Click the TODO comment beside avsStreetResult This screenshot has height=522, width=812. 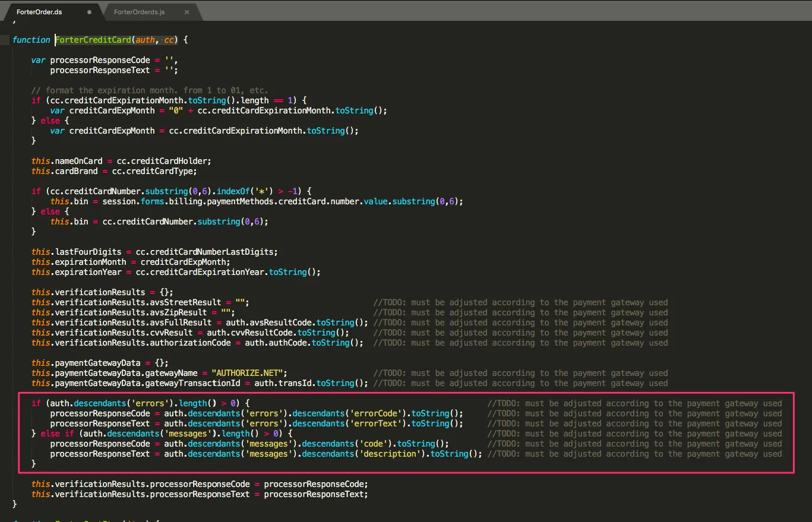[x=520, y=302]
